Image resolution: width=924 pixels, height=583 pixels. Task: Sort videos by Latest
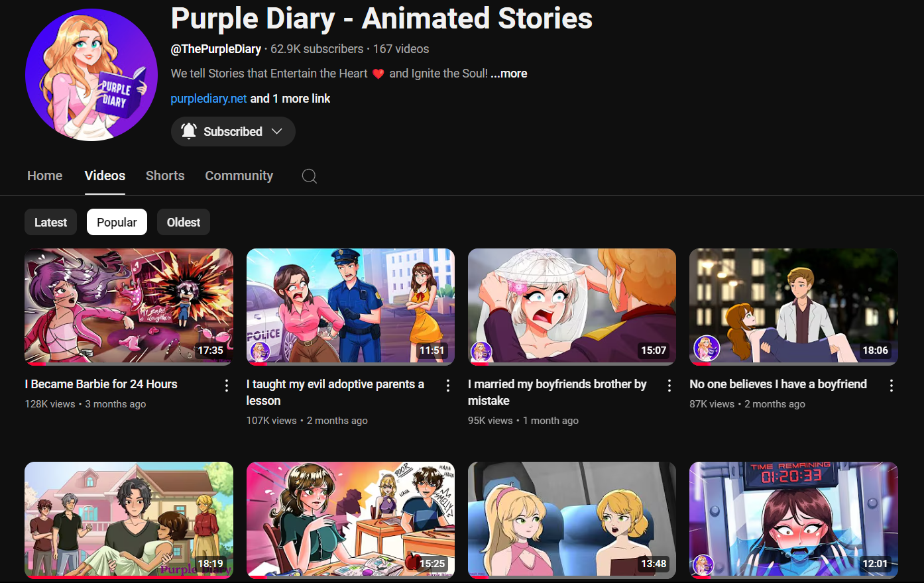tap(50, 222)
